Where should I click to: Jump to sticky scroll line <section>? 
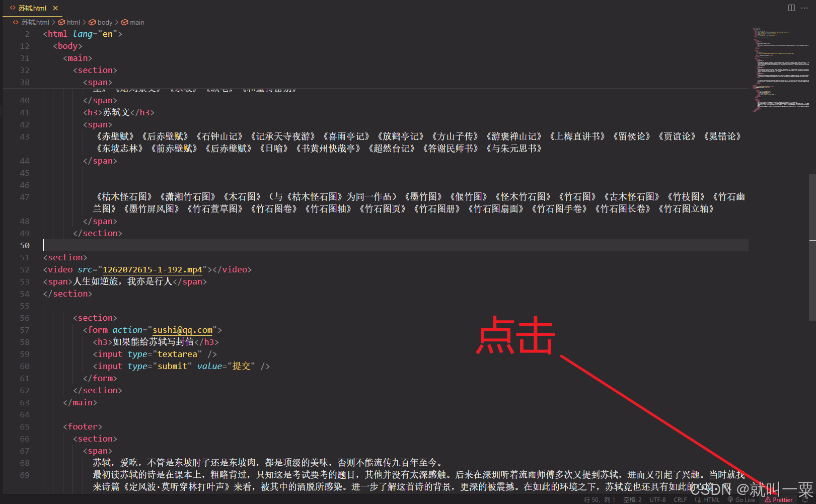point(95,70)
